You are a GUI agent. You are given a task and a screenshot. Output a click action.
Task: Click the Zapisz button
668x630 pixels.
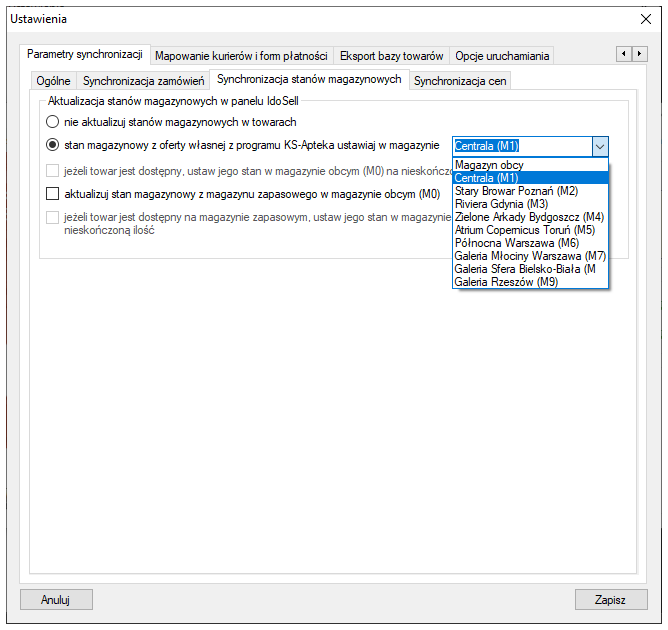pos(610,599)
